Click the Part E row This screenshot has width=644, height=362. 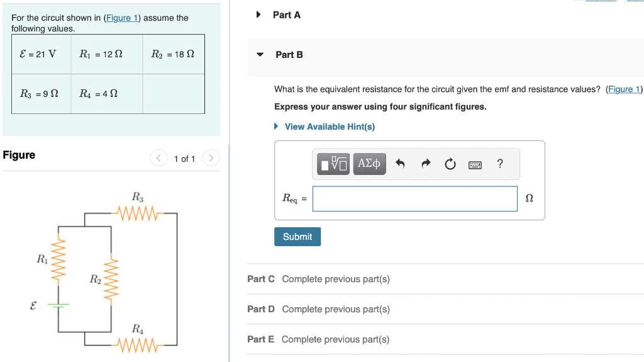click(x=446, y=339)
